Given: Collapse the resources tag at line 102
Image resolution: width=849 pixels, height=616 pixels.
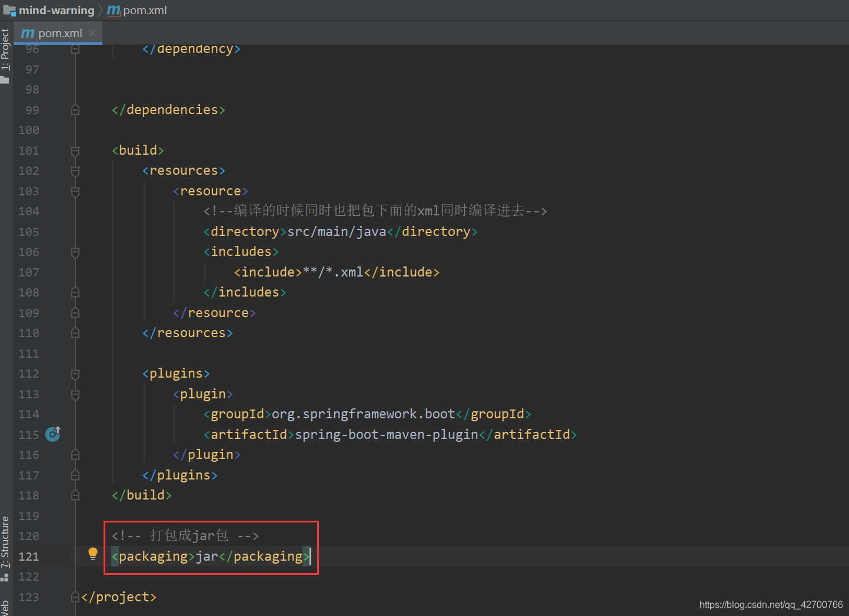Looking at the screenshot, I should pyautogui.click(x=75, y=171).
